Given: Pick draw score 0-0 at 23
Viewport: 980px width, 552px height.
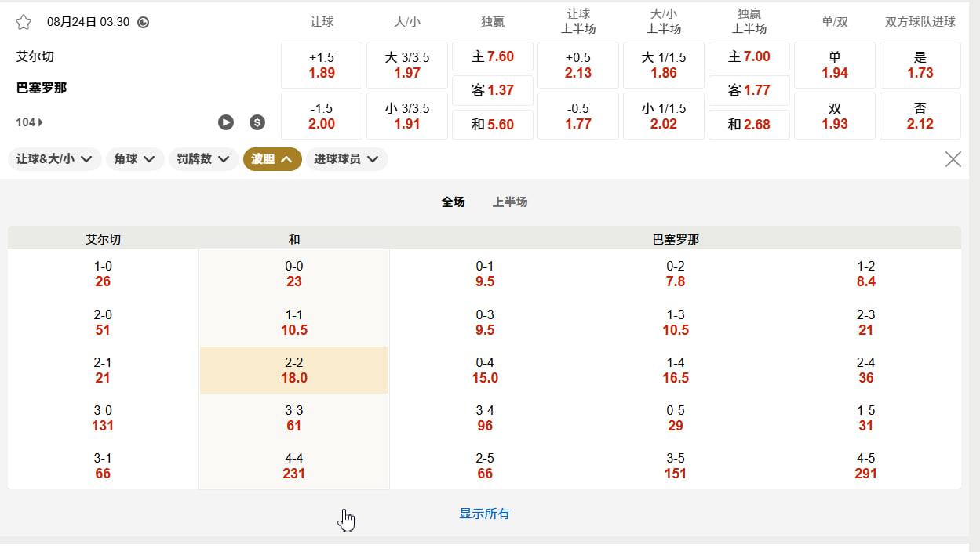Looking at the screenshot, I should (x=294, y=274).
